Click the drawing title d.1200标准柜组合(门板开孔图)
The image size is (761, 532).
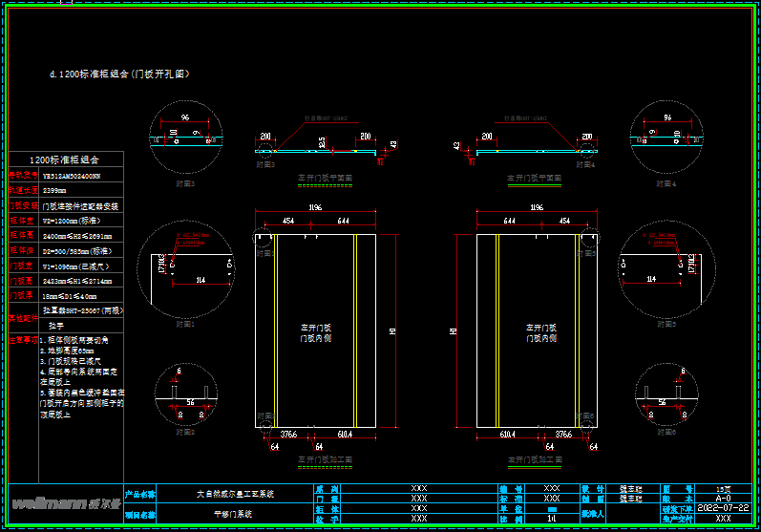click(x=118, y=74)
